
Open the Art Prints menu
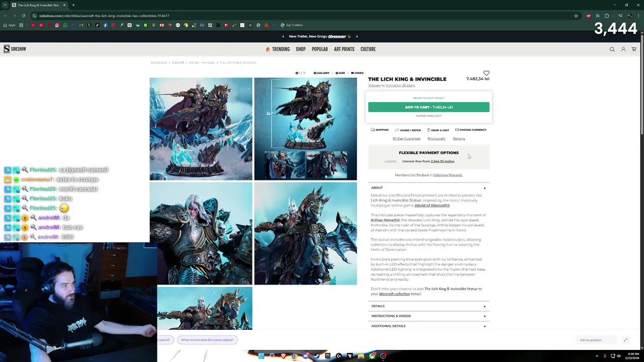[344, 49]
